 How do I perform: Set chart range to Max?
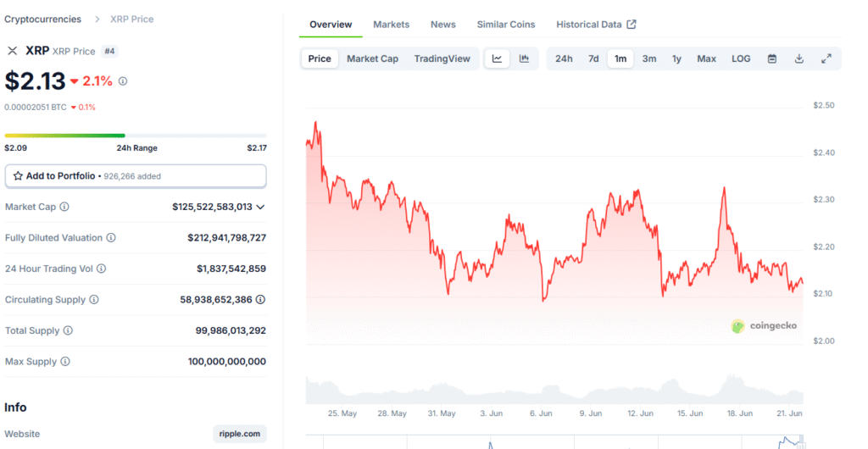click(706, 58)
